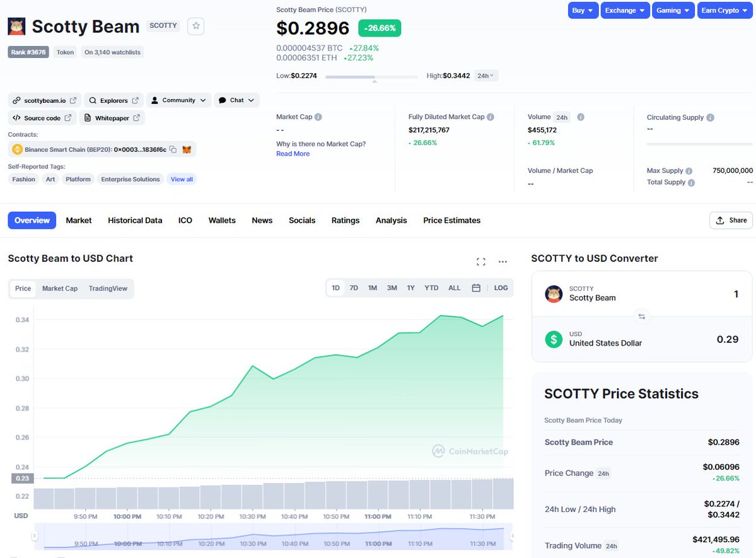Viewport: 756px width, 558px height.
Task: Click the Binance Smart Chain coin icon
Action: [x=18, y=149]
